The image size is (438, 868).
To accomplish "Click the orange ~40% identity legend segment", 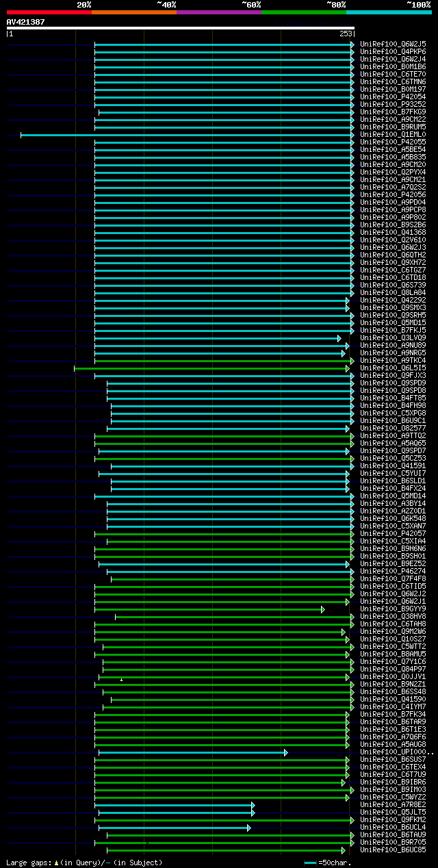I will point(134,12).
